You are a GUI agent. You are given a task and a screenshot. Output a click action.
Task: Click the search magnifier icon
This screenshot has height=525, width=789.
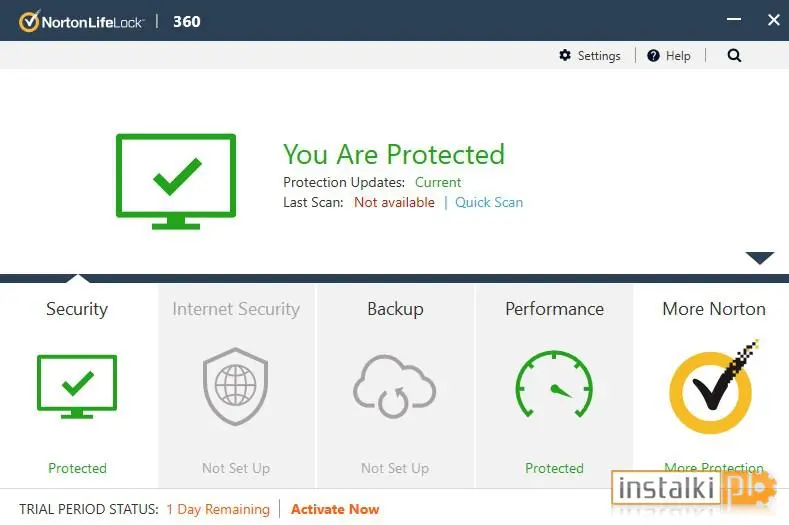click(734, 55)
